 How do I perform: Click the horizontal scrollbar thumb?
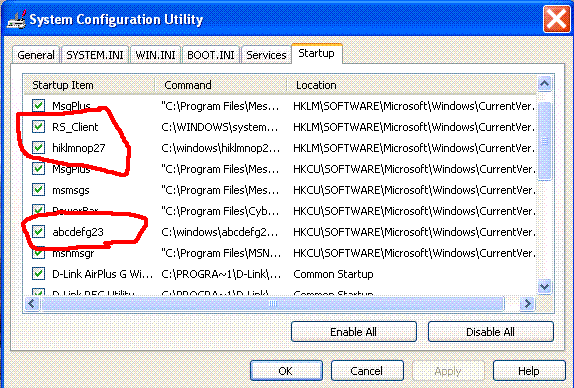click(x=273, y=303)
